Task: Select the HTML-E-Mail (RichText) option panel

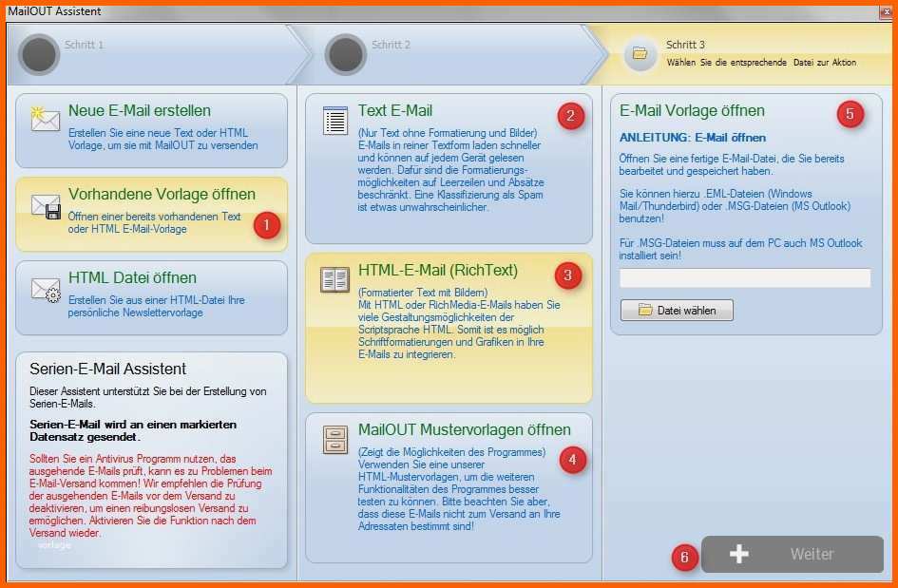Action: click(447, 323)
